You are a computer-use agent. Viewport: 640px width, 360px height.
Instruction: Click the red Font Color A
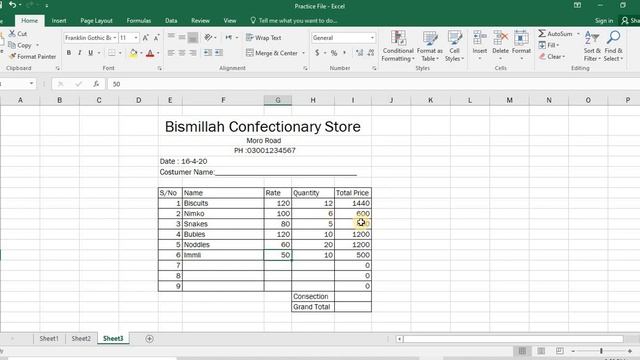(150, 53)
